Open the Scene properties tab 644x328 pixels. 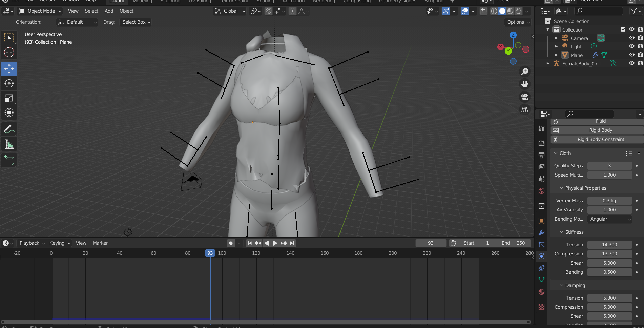[541, 179]
